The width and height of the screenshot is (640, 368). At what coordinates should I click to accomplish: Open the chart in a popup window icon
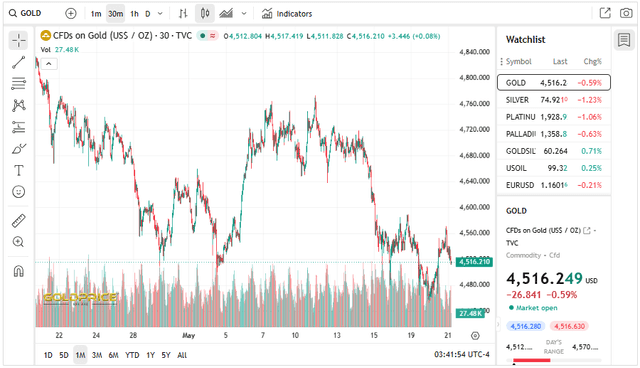click(605, 13)
